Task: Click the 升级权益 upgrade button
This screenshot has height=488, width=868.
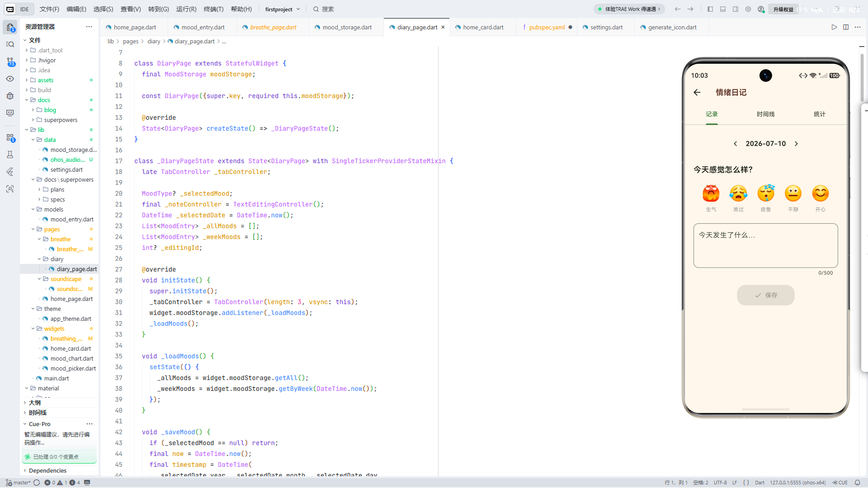Action: click(783, 9)
